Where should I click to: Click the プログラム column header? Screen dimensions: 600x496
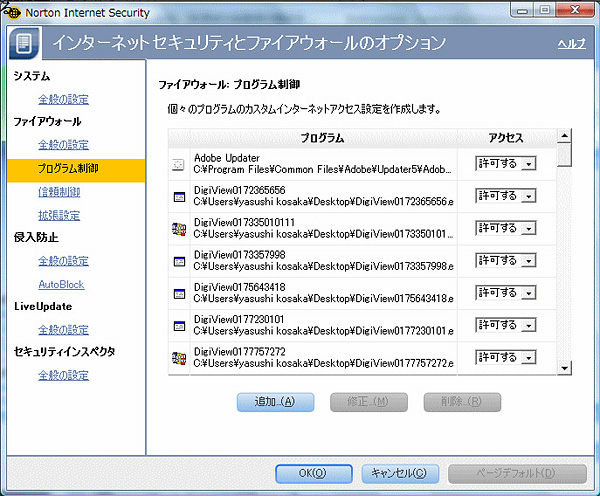click(323, 138)
